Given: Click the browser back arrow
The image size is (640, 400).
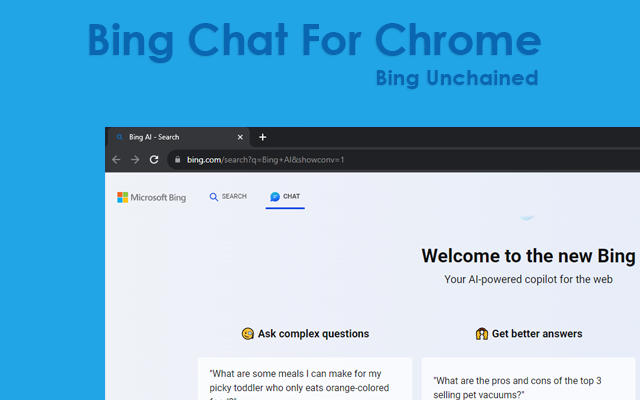Looking at the screenshot, I should (116, 160).
